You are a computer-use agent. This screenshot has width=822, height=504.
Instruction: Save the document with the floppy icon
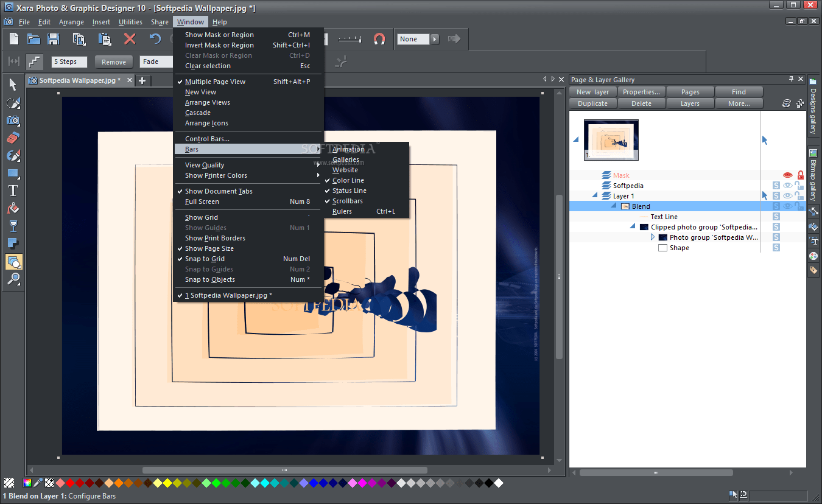(x=54, y=39)
